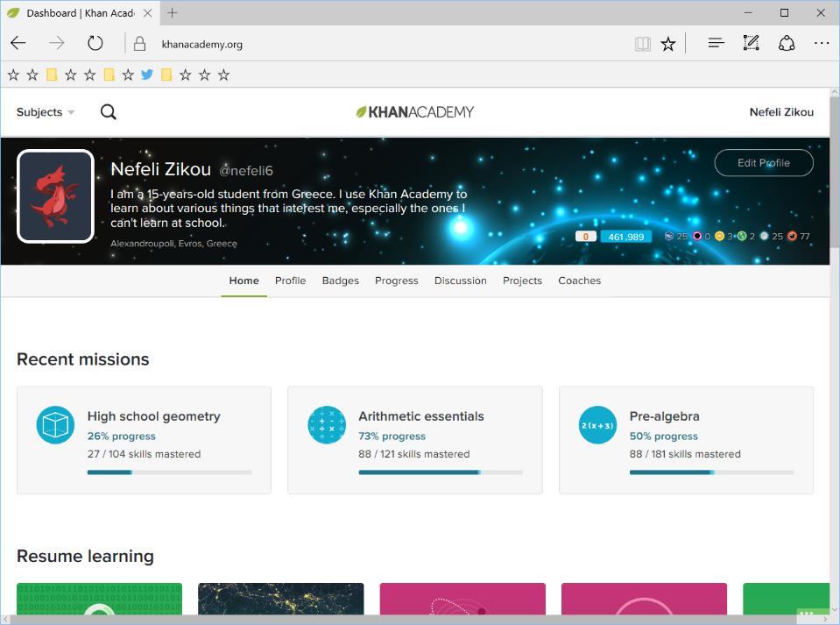Go back using the browser back arrow

[18, 44]
